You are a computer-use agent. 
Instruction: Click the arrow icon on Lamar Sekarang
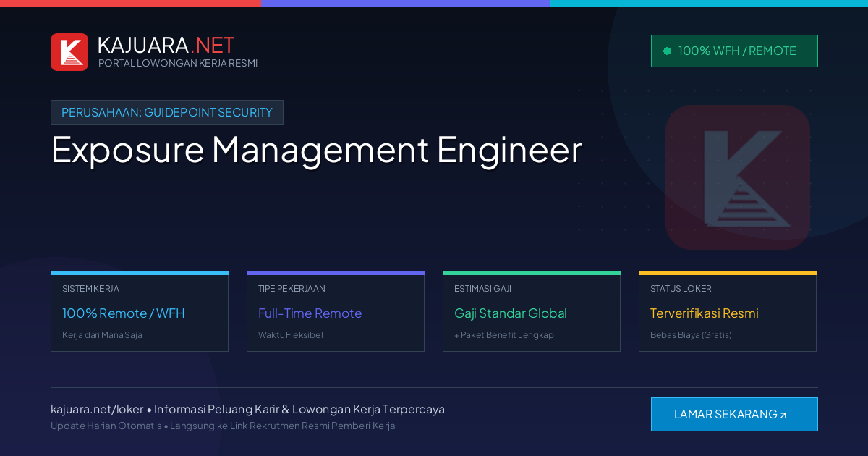click(783, 415)
